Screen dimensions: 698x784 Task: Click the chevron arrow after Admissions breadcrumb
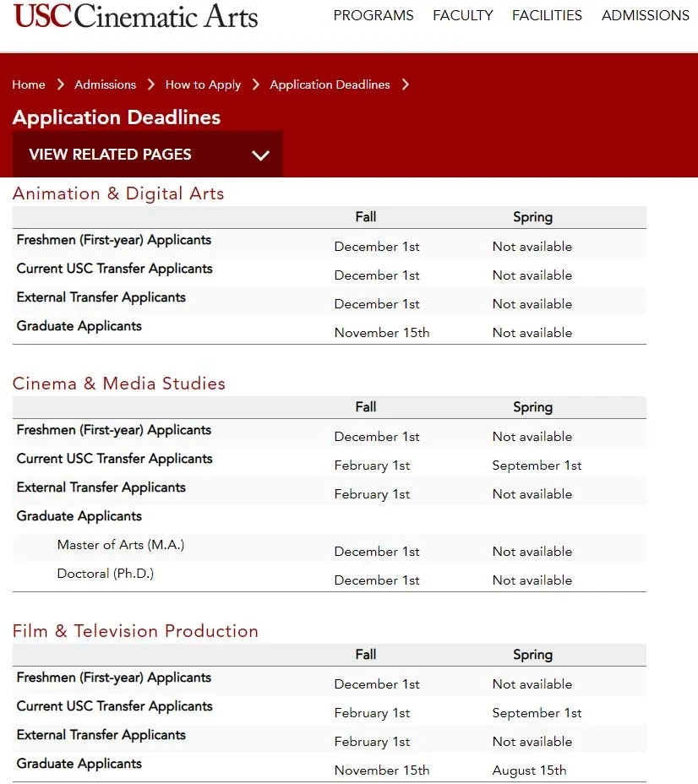(151, 84)
